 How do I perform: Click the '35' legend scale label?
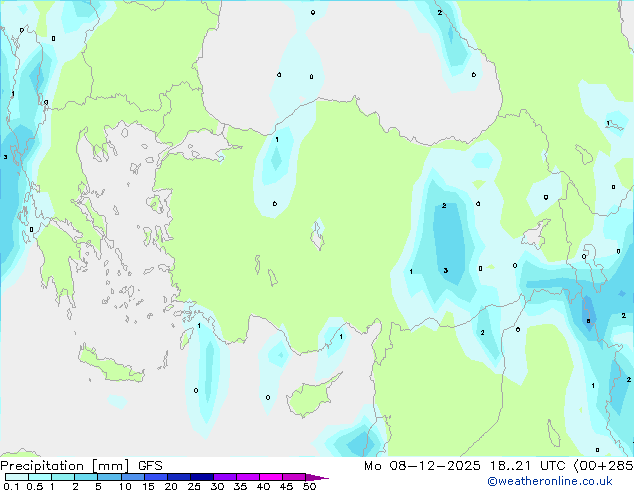(240, 486)
